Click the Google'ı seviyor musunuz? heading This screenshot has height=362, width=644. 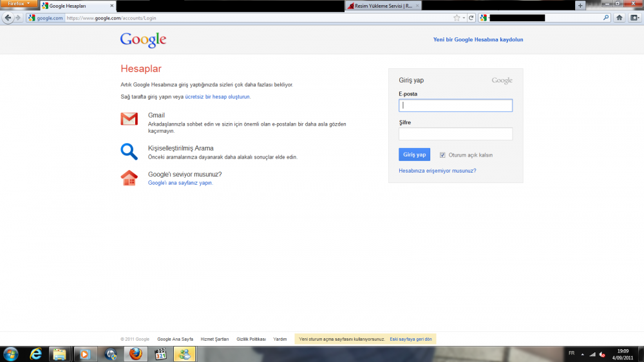point(185,174)
